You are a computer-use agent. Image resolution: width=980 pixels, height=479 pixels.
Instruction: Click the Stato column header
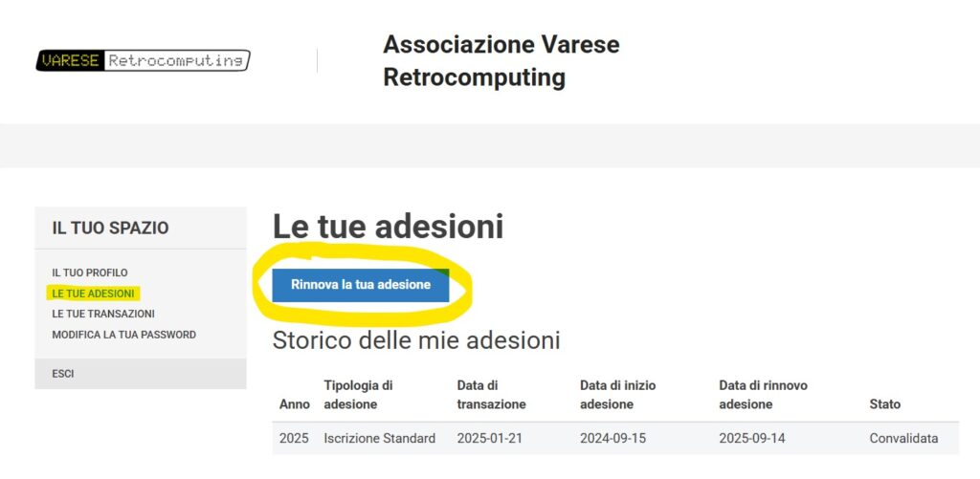point(885,404)
